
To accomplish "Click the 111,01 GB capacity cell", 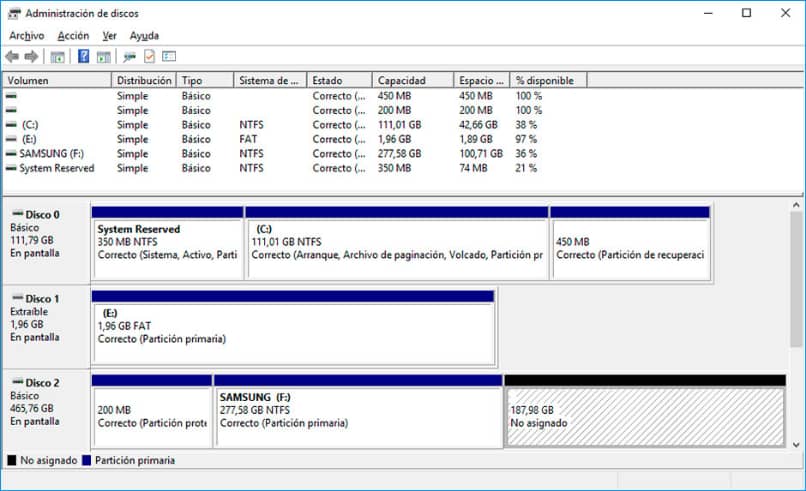I will [399, 124].
